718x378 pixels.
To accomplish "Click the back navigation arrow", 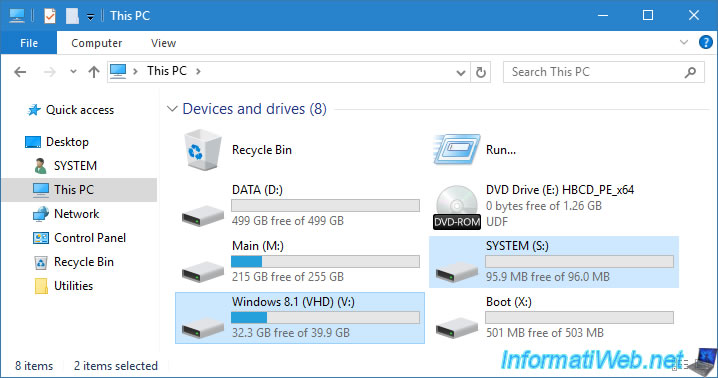I will tap(20, 72).
